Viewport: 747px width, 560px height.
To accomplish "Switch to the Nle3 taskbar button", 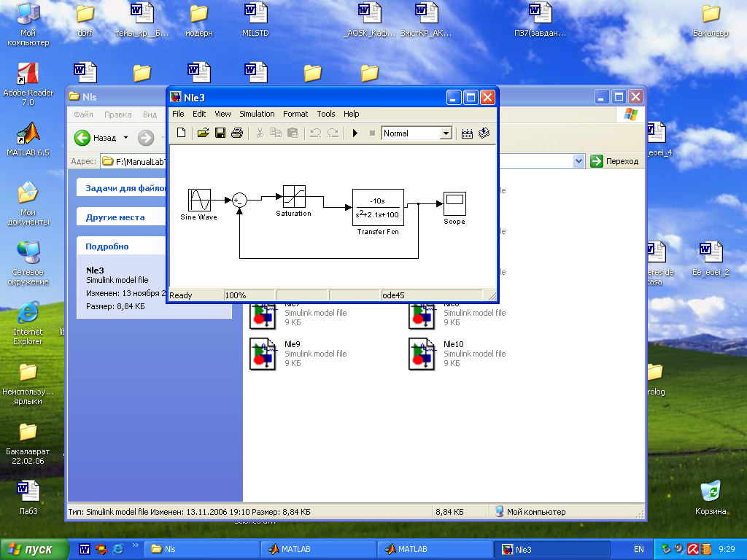I will (x=552, y=550).
